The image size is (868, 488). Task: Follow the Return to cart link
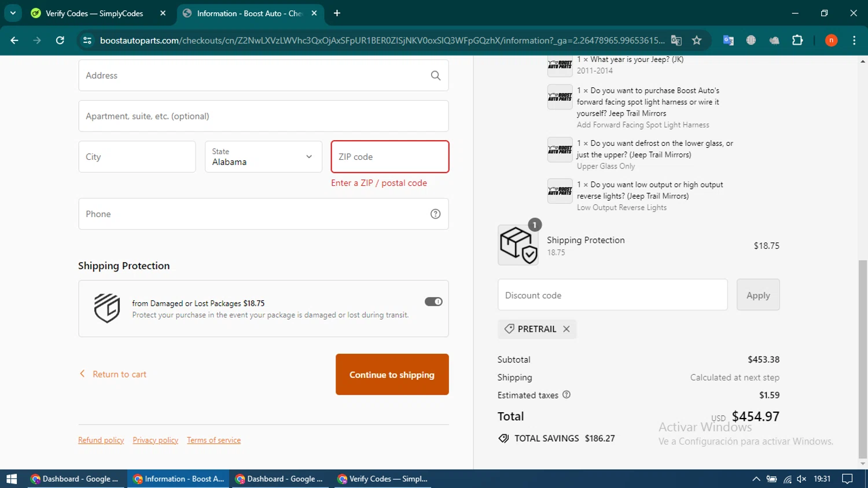pos(113,375)
